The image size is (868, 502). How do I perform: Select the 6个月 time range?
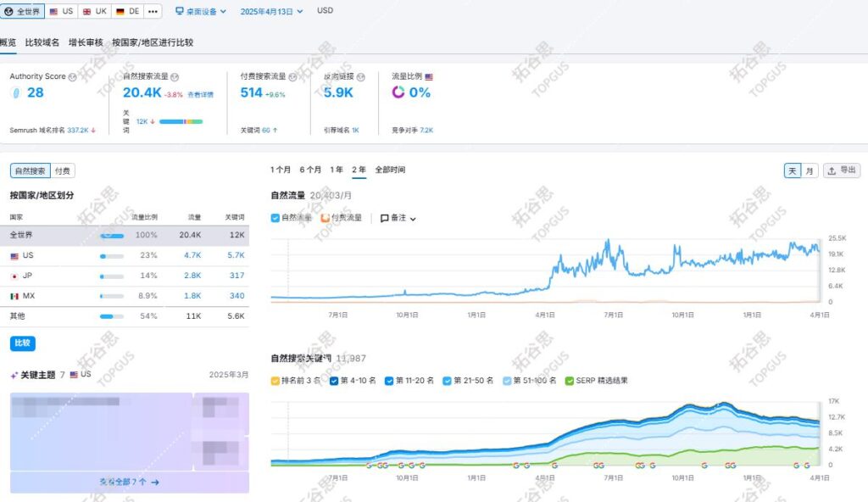310,170
